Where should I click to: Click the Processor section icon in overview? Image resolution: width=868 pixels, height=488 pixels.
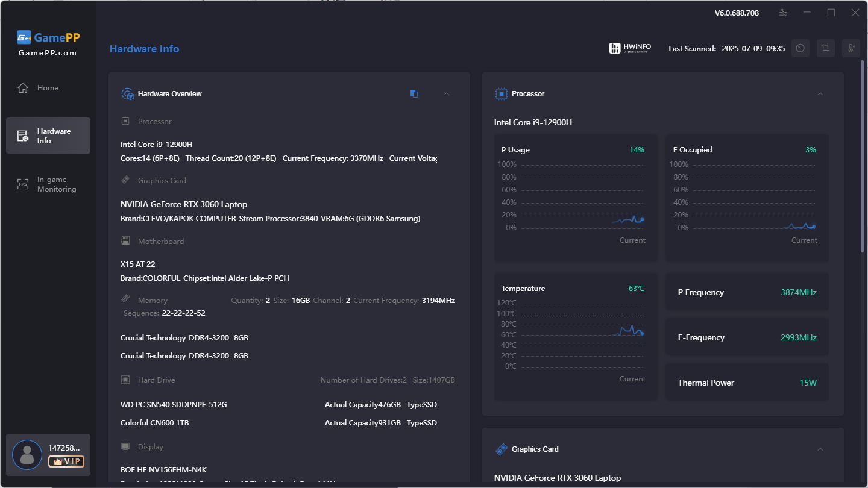tap(125, 121)
